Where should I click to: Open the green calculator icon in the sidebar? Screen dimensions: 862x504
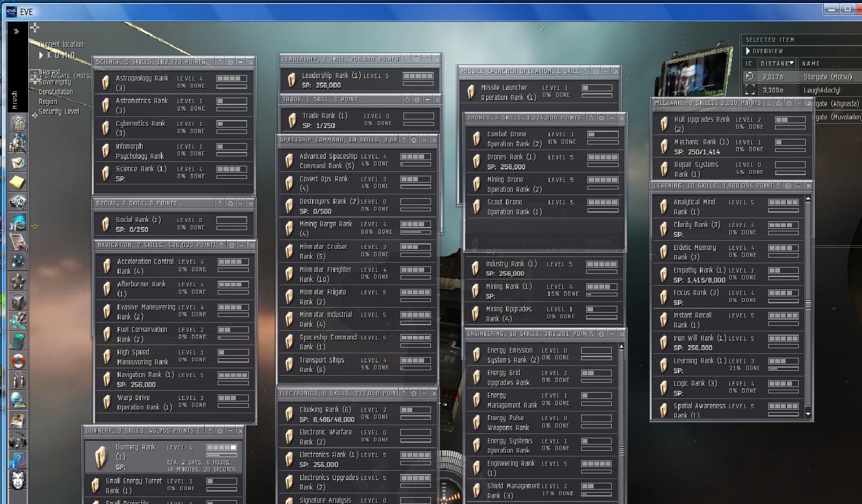pos(18,341)
